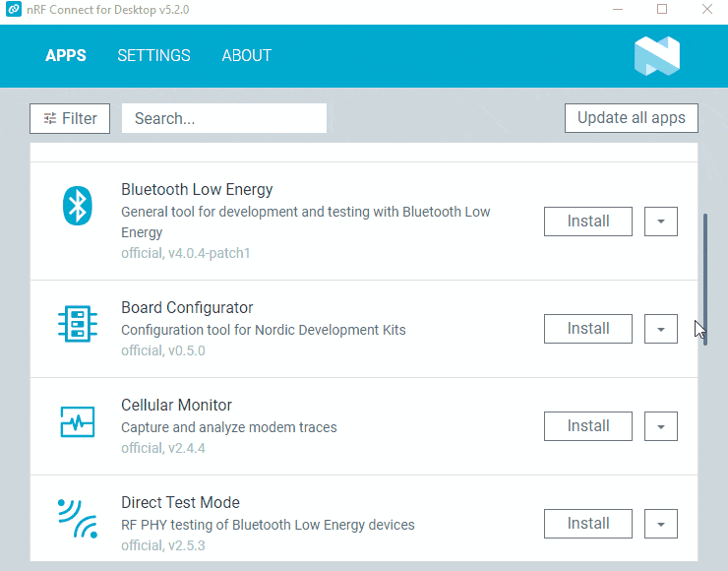Minimize the nRF Connect window
Viewport: 728px width, 571px height.
click(x=618, y=9)
